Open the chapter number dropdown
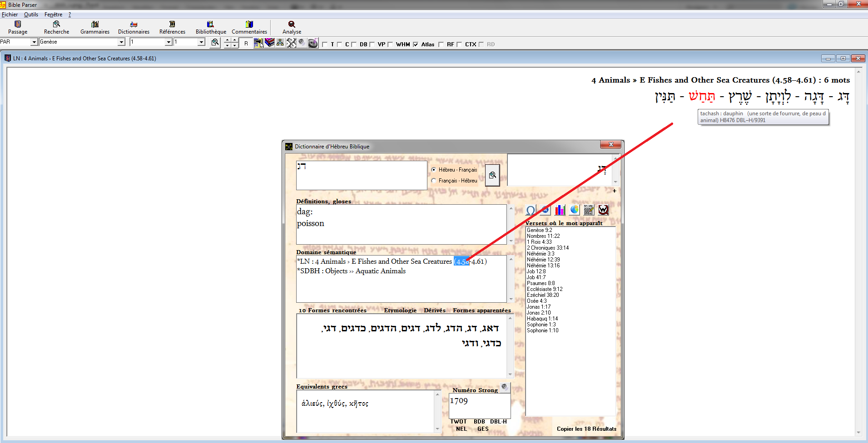Screen dimensions: 868x443 coord(169,42)
